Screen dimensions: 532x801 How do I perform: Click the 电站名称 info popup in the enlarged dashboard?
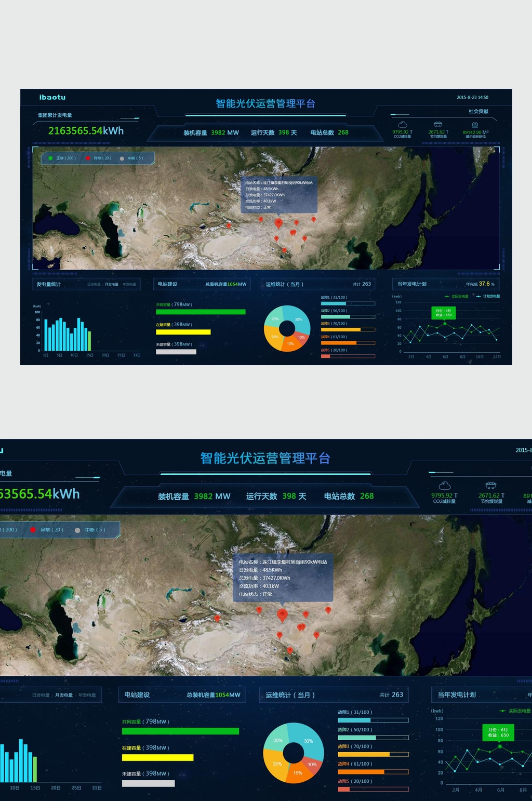pos(283,578)
